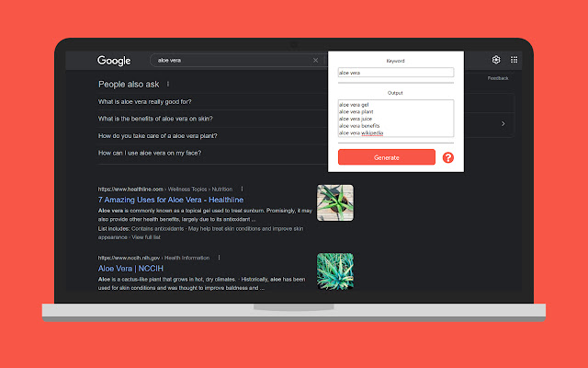Click the Generate button
Screen dimensions: 588x368
click(387, 157)
